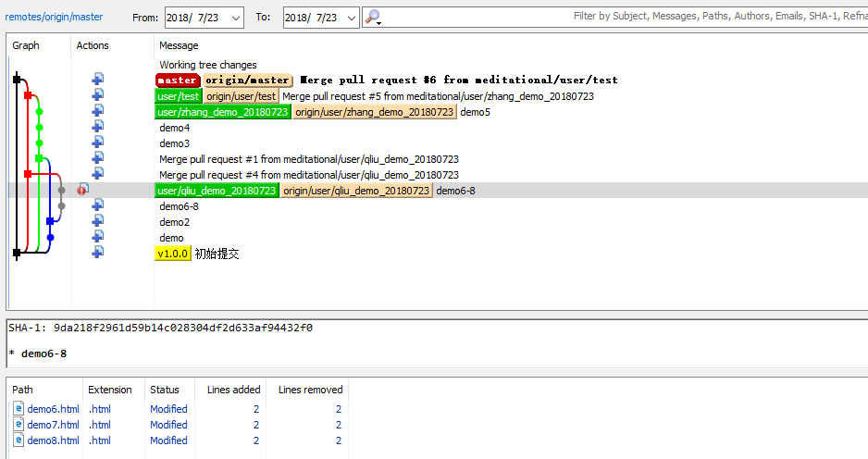This screenshot has height=459, width=868.
Task: Click the action icon on v1.0.0 row
Action: click(x=97, y=252)
